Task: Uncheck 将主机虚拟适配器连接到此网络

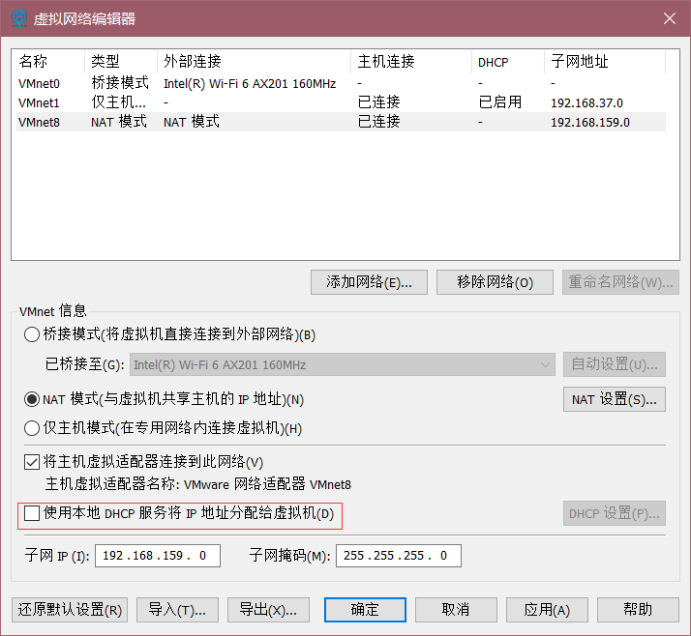Action: click(x=32, y=462)
